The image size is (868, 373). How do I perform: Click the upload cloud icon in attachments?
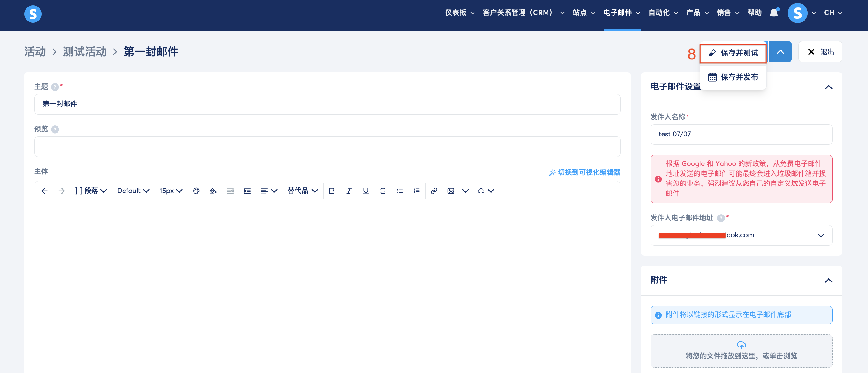point(741,345)
